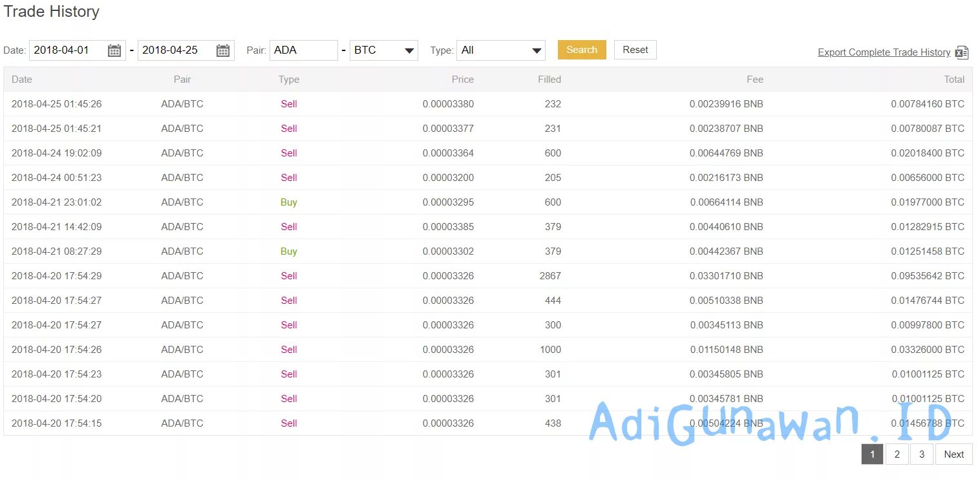Image resolution: width=980 pixels, height=479 pixels.
Task: Select date 2018-04-25 01:45:21
Action: pyautogui.click(x=57, y=129)
